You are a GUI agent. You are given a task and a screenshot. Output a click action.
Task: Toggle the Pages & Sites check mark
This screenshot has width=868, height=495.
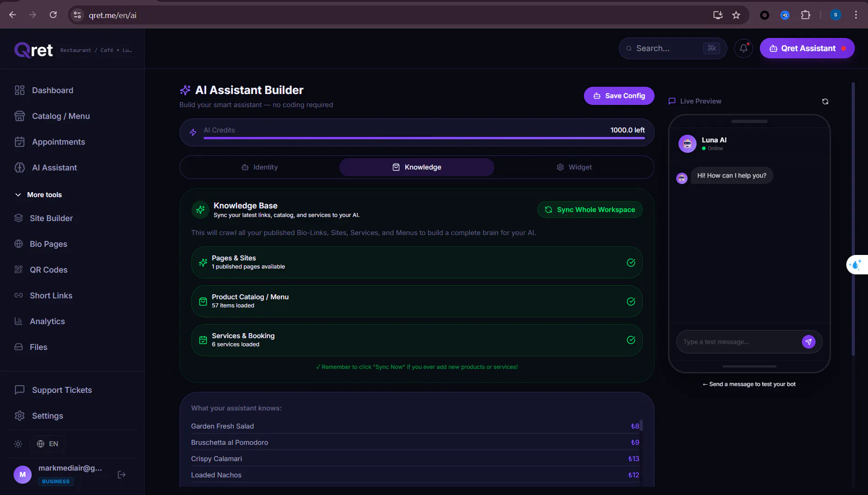tap(631, 263)
